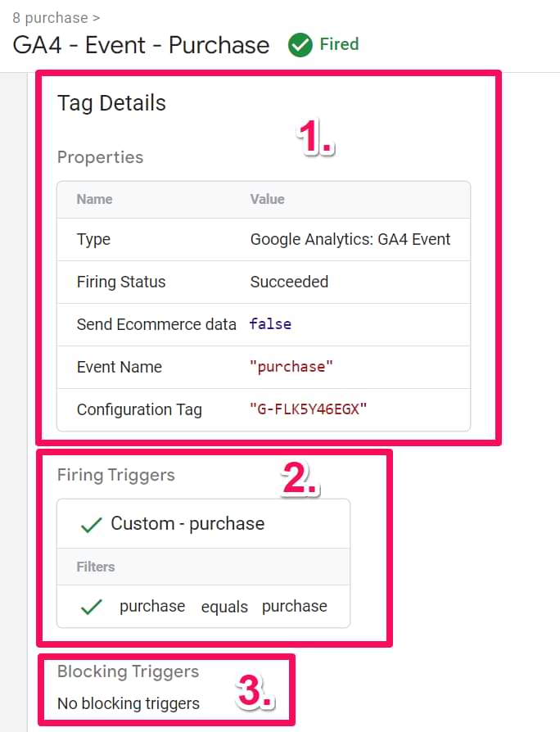Click the Fired status label

(339, 44)
